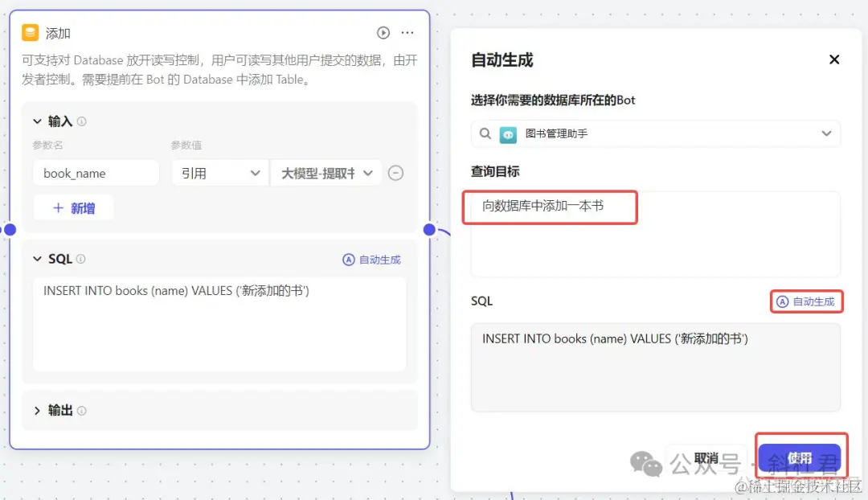
Task: Open the 引用 parameter type dropdown
Action: 219,172
